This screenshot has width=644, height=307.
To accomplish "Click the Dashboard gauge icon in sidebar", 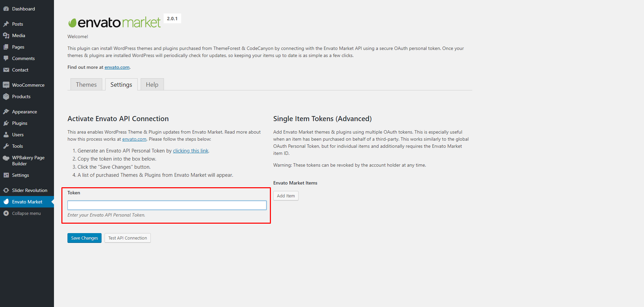I will (6, 9).
